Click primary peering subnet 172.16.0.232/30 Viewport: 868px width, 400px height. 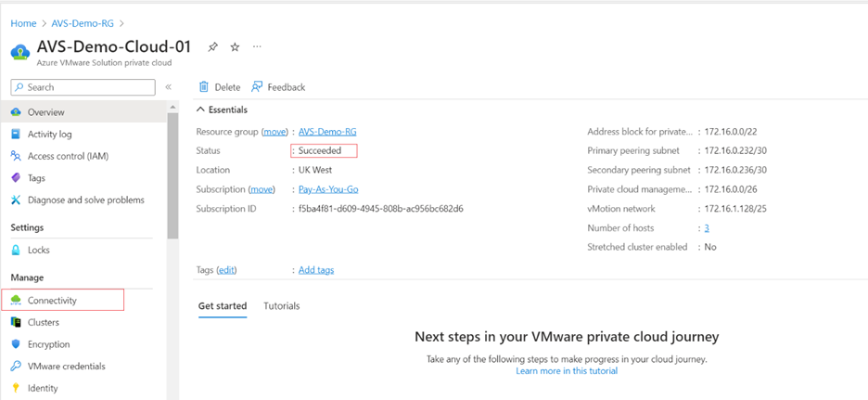pyautogui.click(x=735, y=150)
